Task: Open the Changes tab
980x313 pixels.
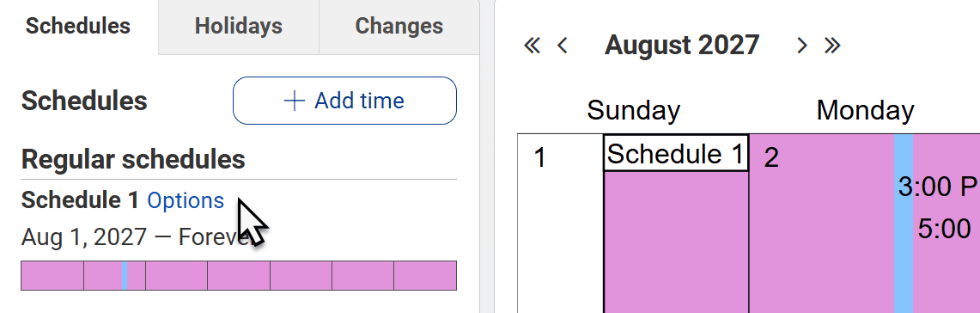Action: tap(399, 27)
